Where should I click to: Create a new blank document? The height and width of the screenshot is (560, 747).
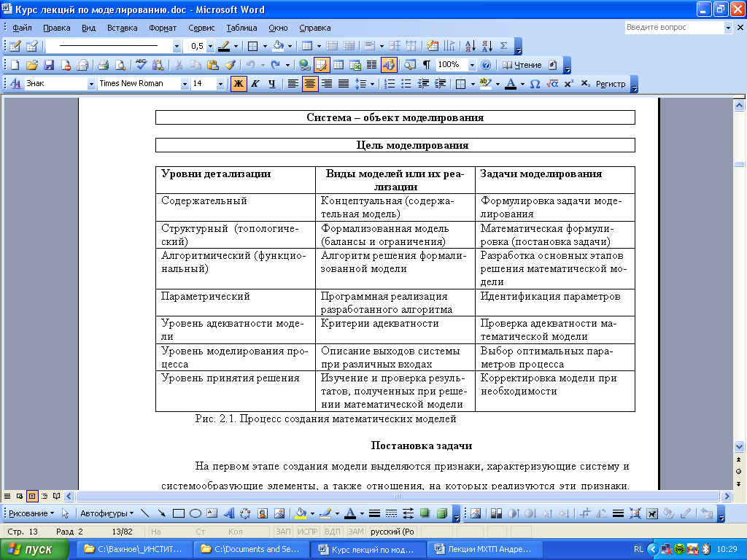click(x=15, y=65)
